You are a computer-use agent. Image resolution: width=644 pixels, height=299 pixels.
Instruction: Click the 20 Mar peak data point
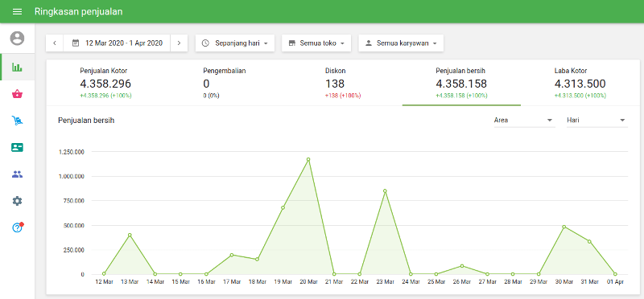coord(308,159)
